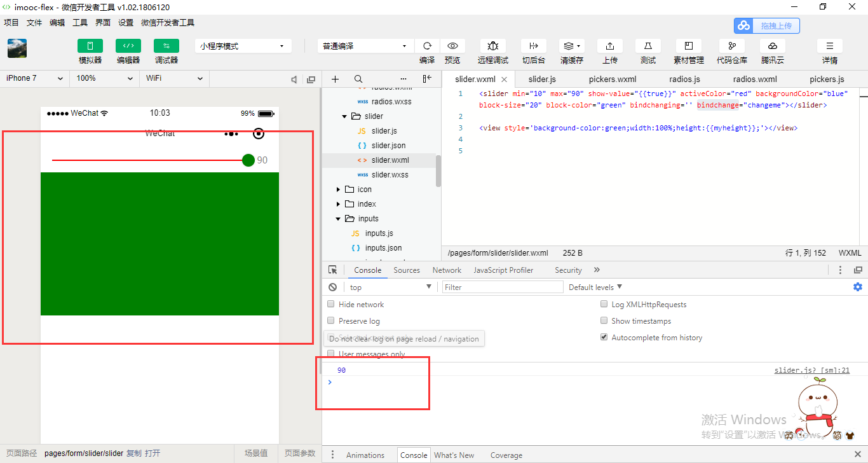The width and height of the screenshot is (868, 463).
Task: Open the 工具 menu
Action: pyautogui.click(x=80, y=22)
